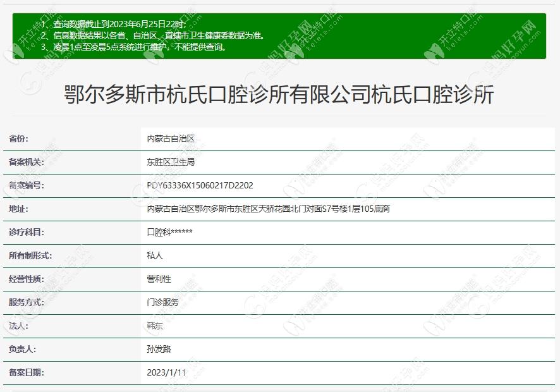Screen dimensions: 560x392
Task: Click the value 内蒙古自治区 in the 省份 row
Action: pyautogui.click(x=171, y=138)
